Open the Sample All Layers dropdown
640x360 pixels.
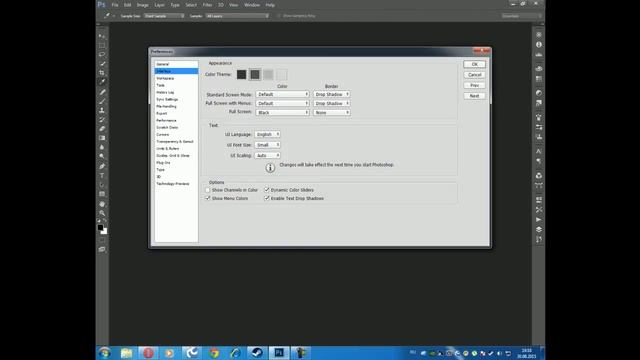[x=237, y=16]
